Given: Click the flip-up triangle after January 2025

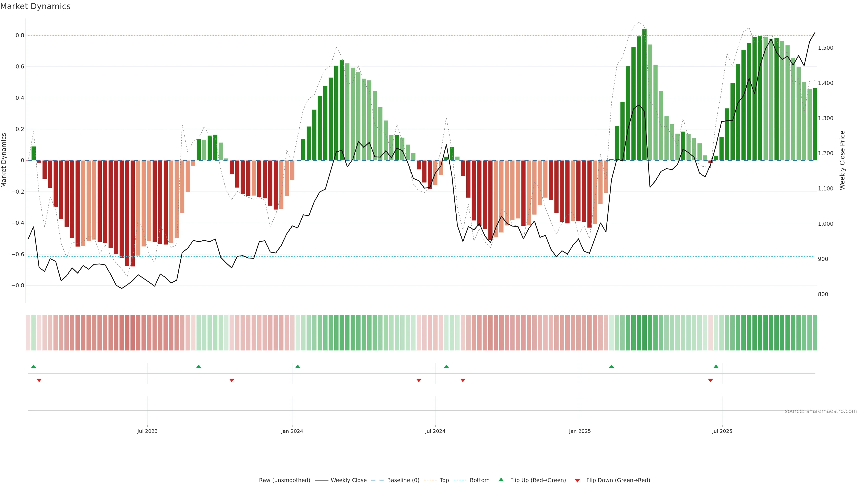Looking at the screenshot, I should [611, 366].
